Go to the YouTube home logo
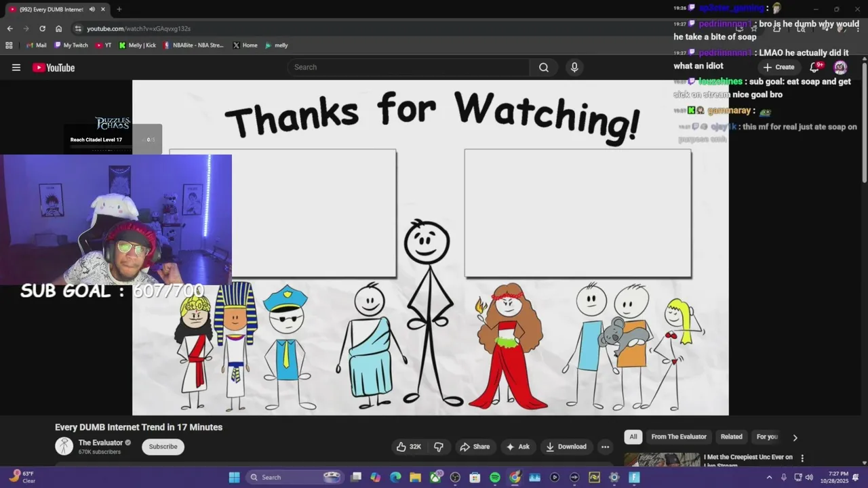Viewport: 868px width, 488px height. [54, 67]
